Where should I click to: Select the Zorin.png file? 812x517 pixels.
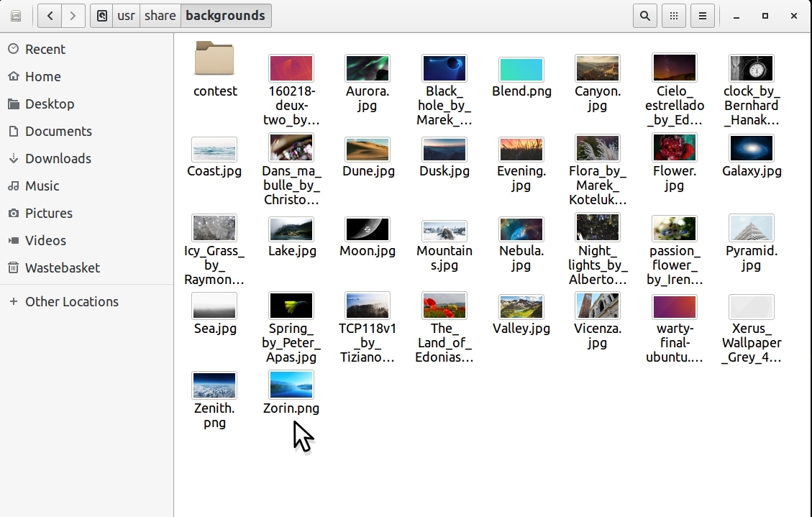[291, 385]
